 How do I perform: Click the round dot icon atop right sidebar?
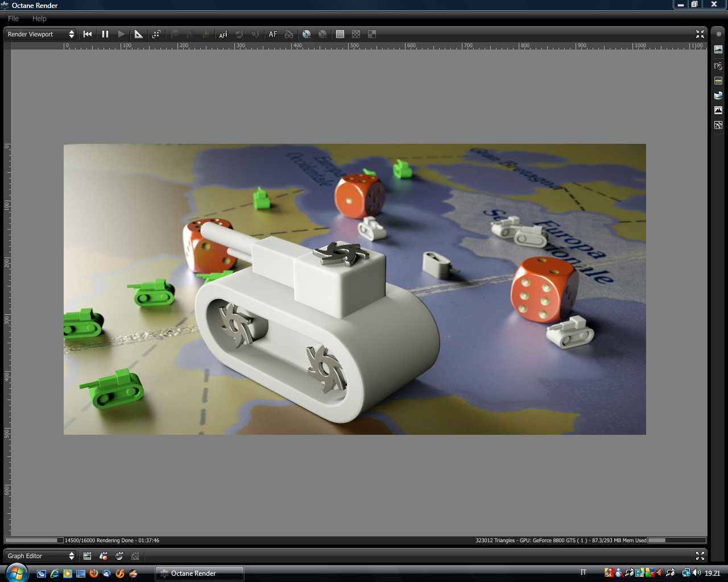pyautogui.click(x=718, y=34)
